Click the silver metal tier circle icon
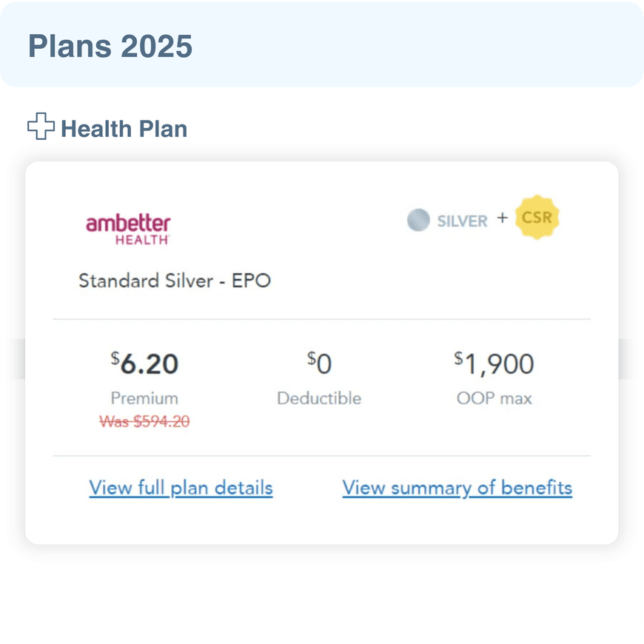The image size is (644, 644). [418, 220]
